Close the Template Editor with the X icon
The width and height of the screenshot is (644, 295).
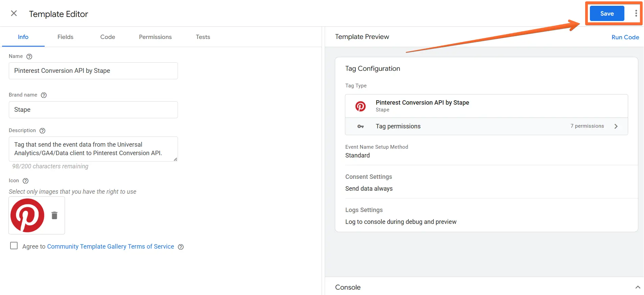tap(14, 13)
